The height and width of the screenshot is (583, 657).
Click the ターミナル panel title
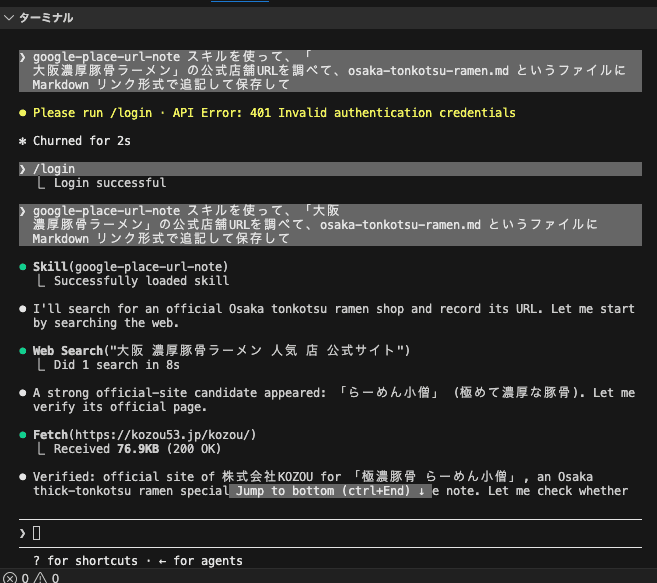[46, 18]
